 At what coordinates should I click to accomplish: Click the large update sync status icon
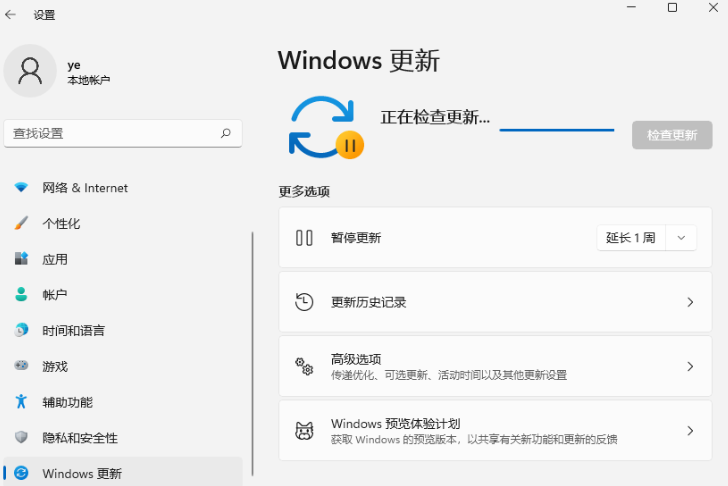326,127
